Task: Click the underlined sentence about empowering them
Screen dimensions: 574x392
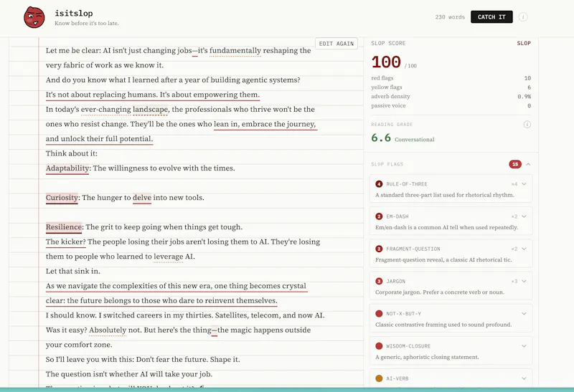Action: click(152, 95)
